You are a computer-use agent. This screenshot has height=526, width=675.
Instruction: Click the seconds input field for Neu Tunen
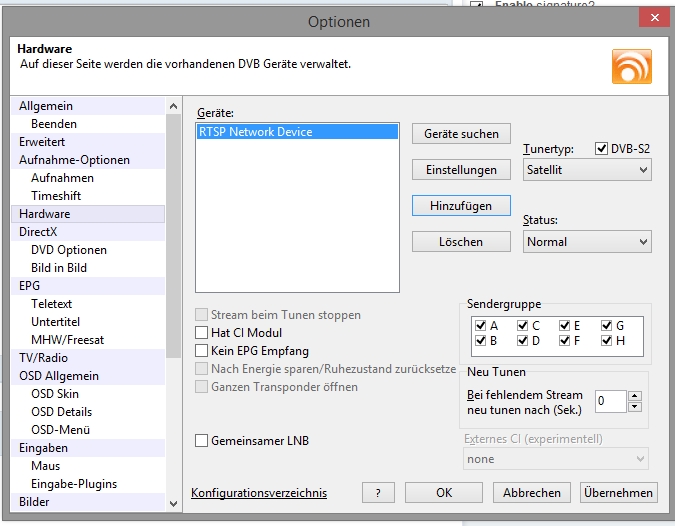tap(609, 401)
